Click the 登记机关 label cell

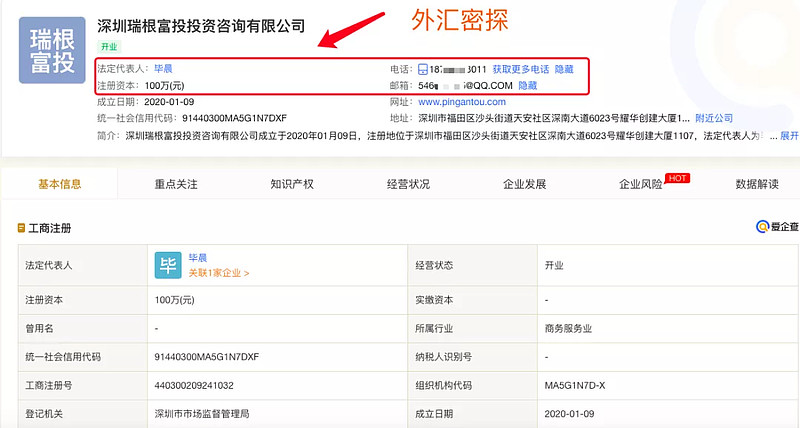tap(83, 414)
